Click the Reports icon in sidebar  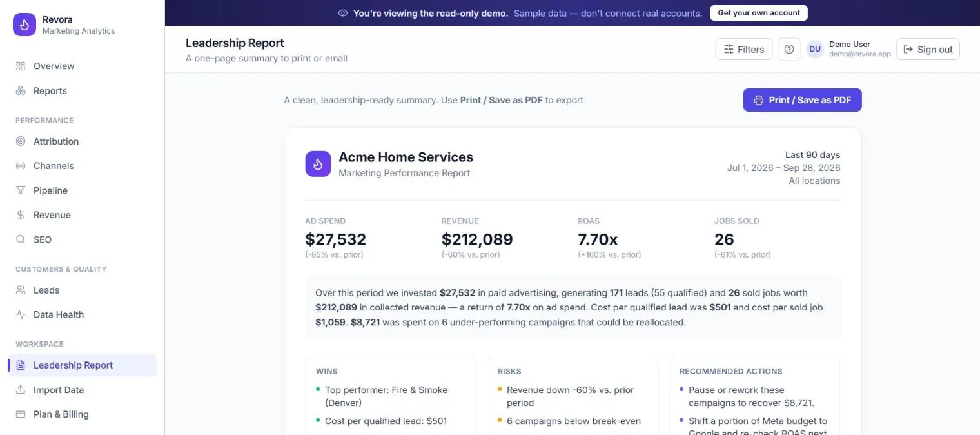tap(21, 91)
